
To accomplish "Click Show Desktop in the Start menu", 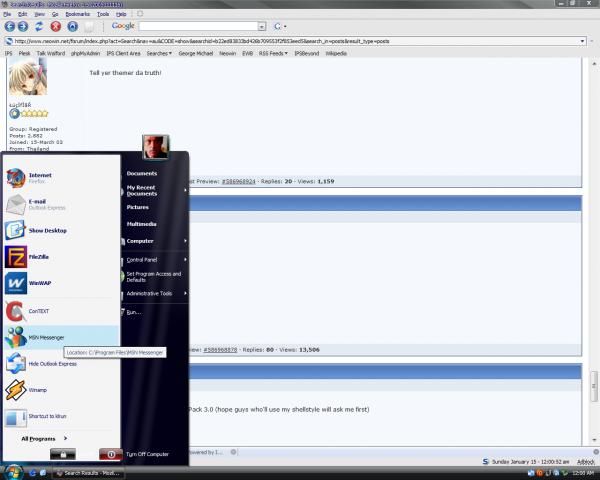I will pos(61,230).
